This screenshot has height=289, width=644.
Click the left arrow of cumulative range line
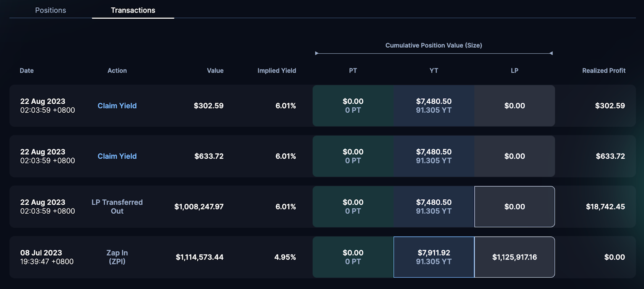[317, 53]
